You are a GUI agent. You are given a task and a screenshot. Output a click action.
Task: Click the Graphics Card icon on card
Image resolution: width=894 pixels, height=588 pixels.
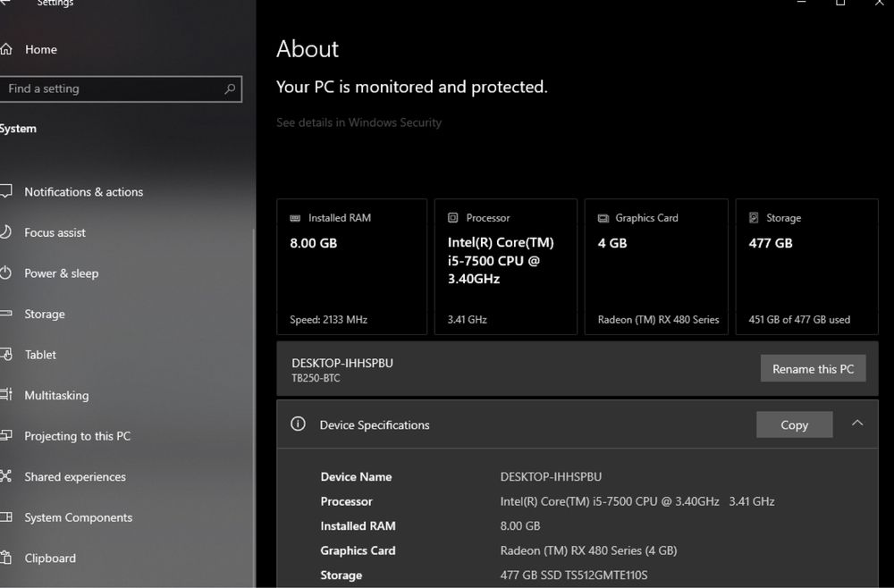[603, 218]
